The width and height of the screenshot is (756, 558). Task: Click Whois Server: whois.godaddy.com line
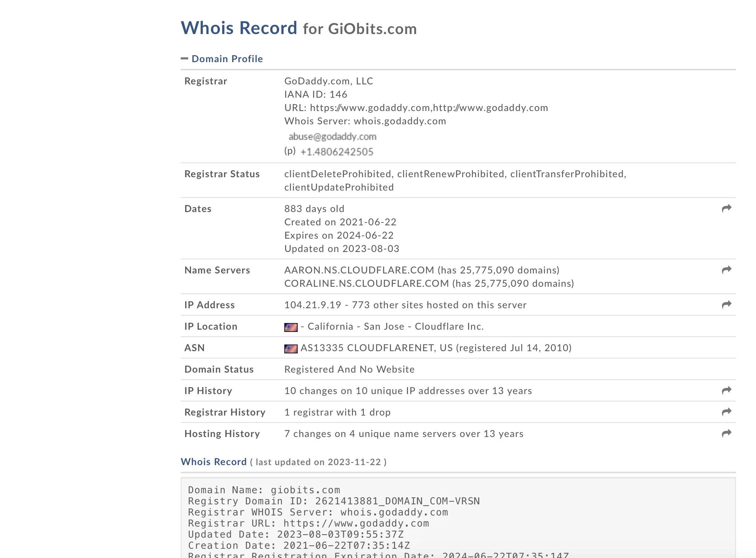365,121
